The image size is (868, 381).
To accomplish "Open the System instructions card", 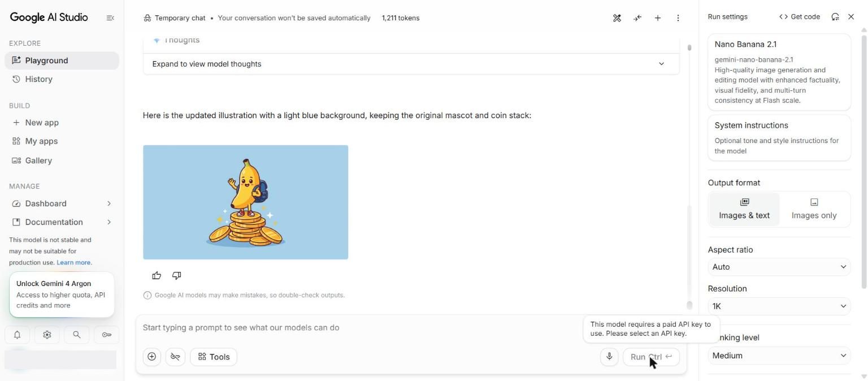I will click(779, 138).
